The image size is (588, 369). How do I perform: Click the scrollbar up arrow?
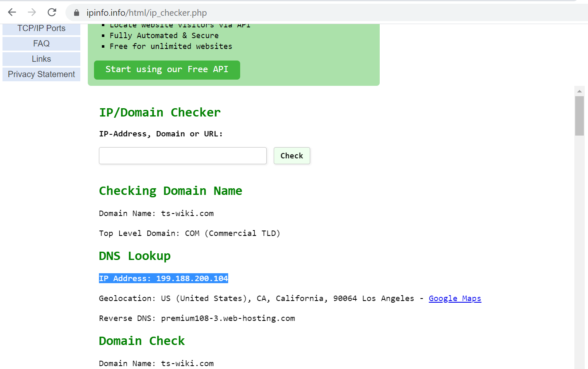[x=579, y=91]
